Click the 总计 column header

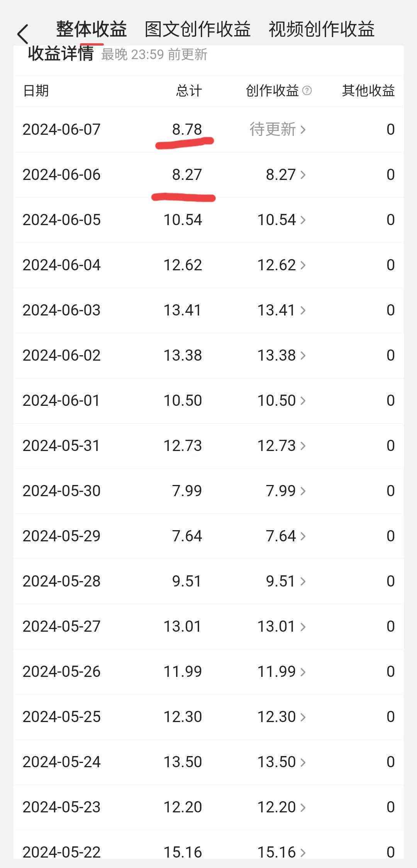pos(189,91)
